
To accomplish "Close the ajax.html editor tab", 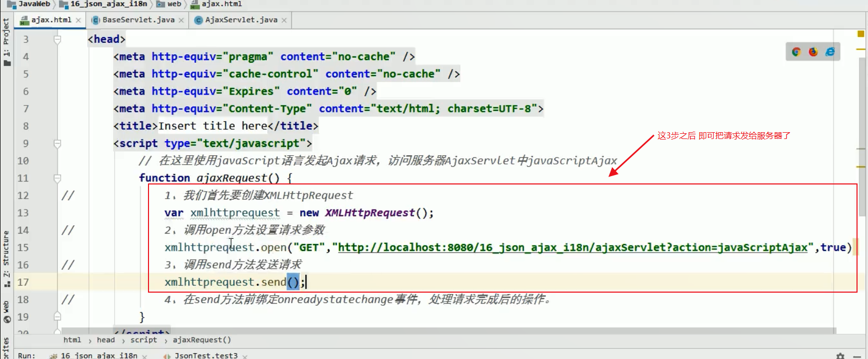I will pyautogui.click(x=78, y=20).
